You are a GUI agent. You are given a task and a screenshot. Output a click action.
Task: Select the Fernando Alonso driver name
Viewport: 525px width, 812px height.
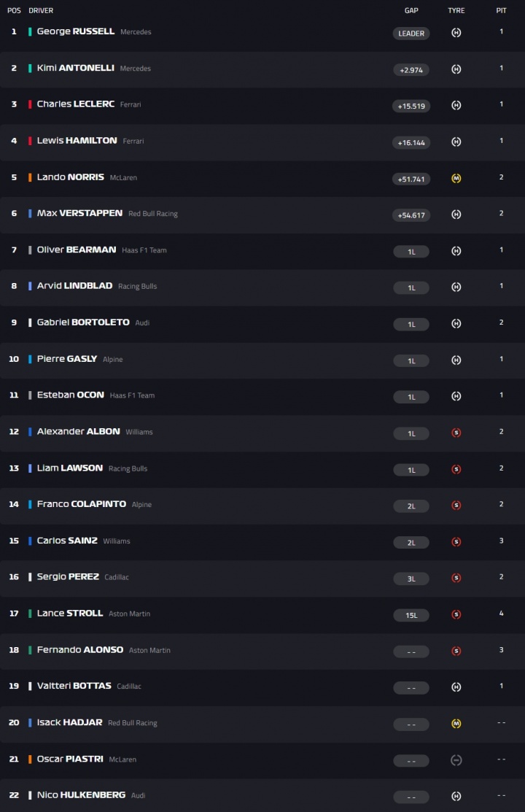(x=80, y=650)
